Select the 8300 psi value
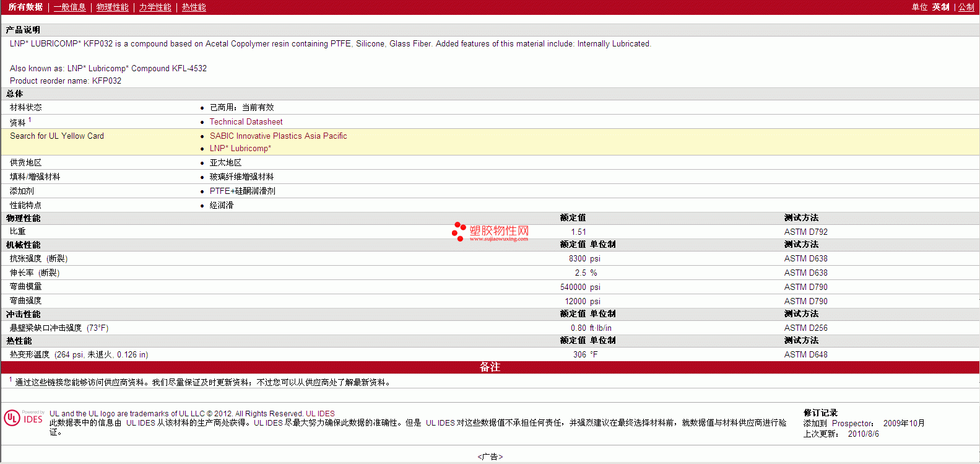 click(584, 258)
